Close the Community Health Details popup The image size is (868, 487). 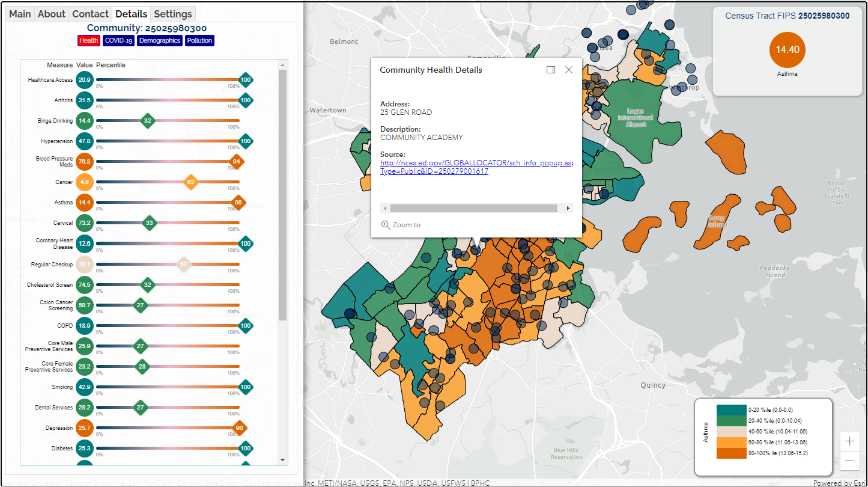[x=569, y=70]
